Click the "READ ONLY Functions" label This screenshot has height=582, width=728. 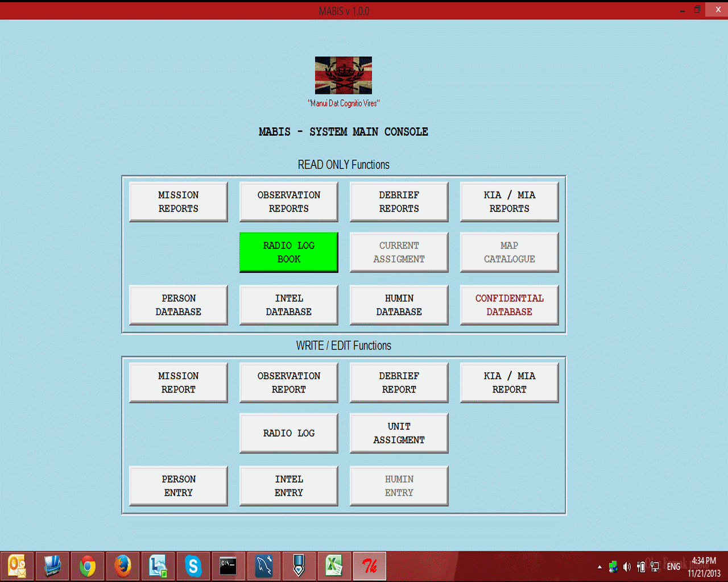point(344,165)
